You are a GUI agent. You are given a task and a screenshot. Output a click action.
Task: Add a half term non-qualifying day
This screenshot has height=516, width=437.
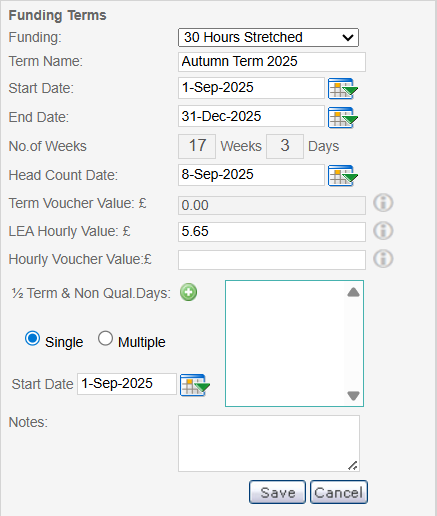pyautogui.click(x=189, y=292)
